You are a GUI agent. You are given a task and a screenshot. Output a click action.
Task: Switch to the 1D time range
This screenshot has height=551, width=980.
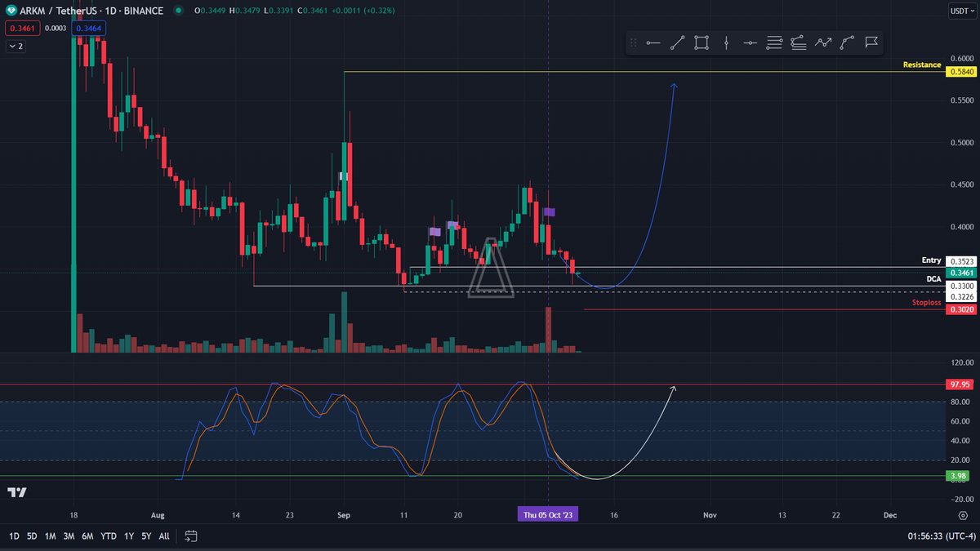[14, 536]
